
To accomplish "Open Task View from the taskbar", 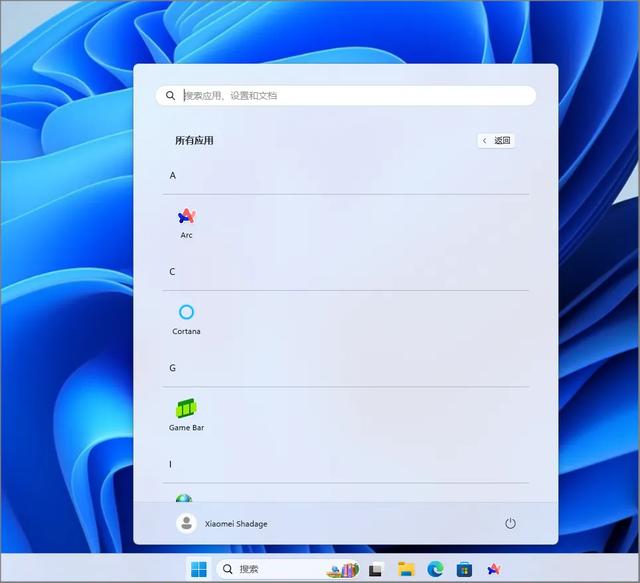I will click(x=376, y=569).
